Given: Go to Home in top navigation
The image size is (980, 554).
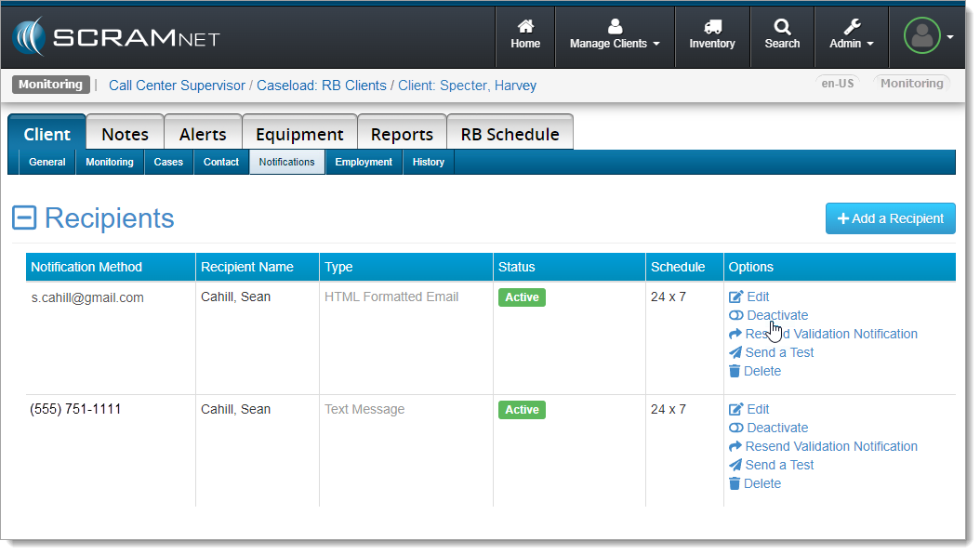Looking at the screenshot, I should pos(525,36).
